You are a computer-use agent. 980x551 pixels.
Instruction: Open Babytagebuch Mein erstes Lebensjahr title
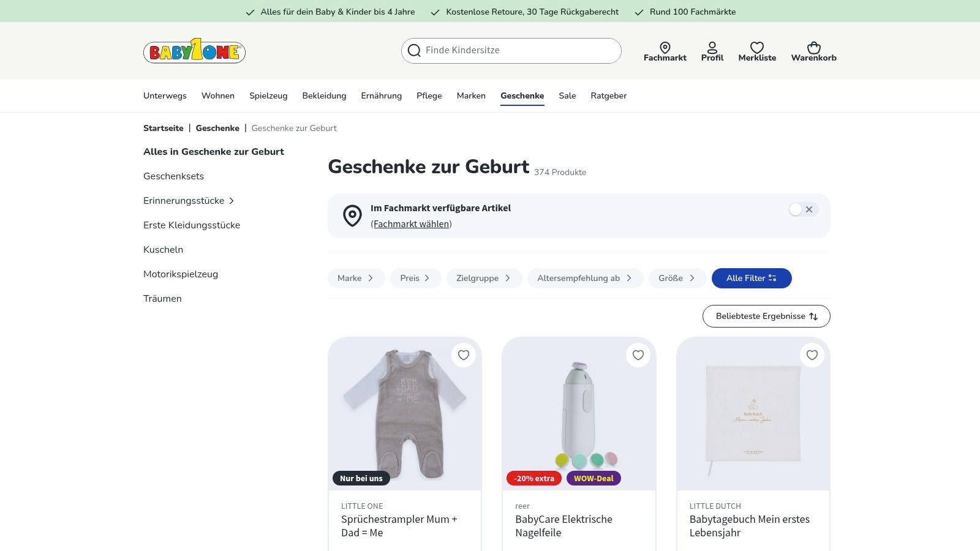[x=750, y=526]
